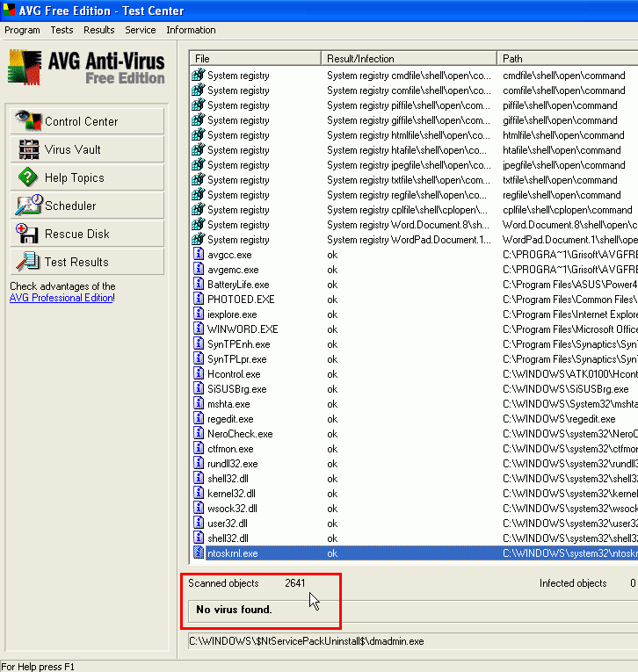638x672 pixels.
Task: Select the SiSUSBrg.exe row
Action: click(x=413, y=389)
